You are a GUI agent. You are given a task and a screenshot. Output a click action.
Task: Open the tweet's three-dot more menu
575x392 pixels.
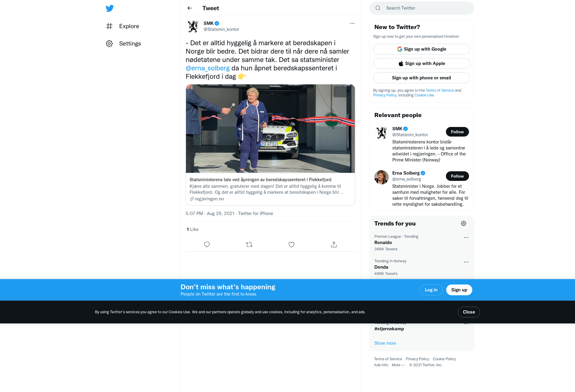pyautogui.click(x=352, y=23)
